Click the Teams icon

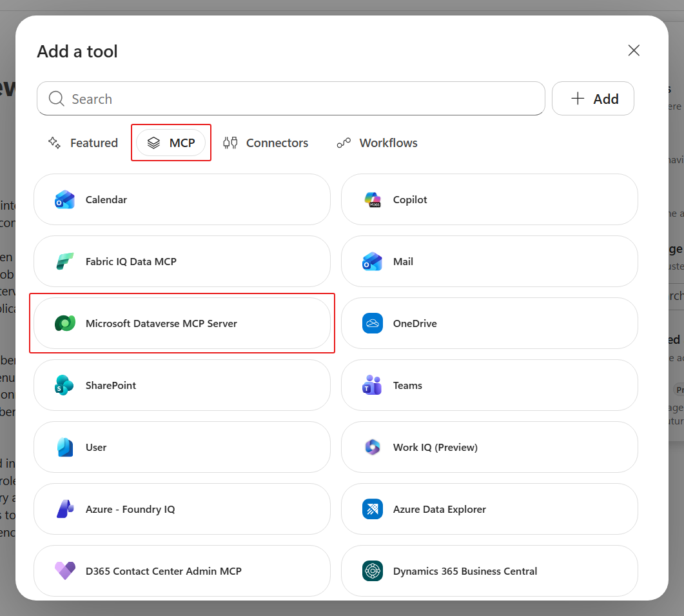click(372, 385)
